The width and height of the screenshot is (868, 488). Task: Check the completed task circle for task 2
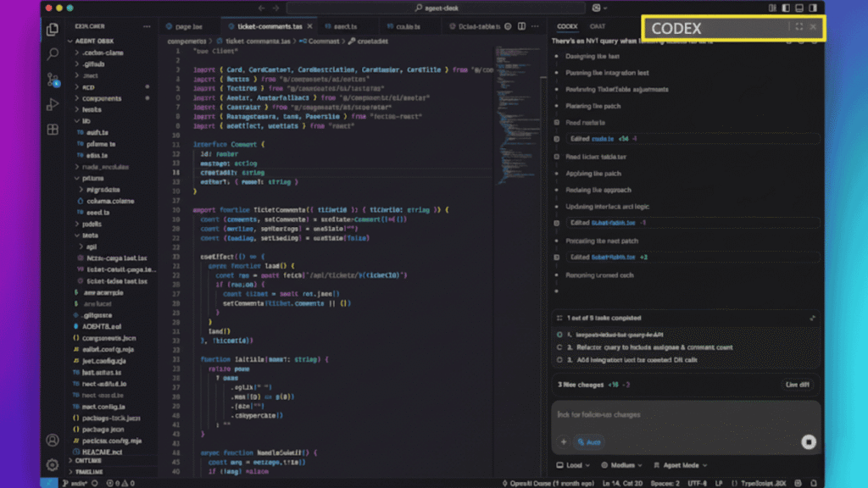[559, 347]
